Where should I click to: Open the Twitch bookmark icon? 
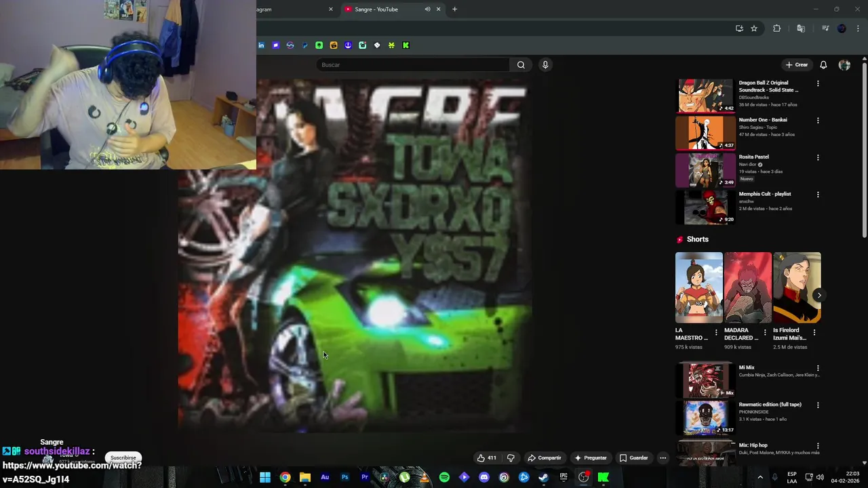[x=276, y=45]
